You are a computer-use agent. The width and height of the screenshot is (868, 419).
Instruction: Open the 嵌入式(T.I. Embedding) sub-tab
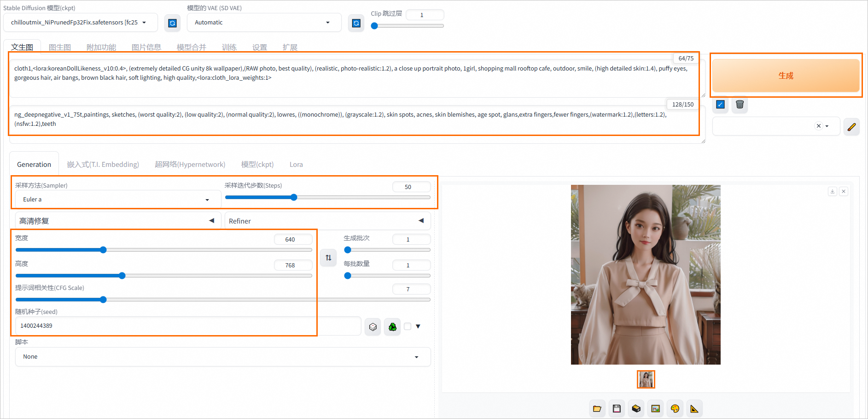point(103,165)
